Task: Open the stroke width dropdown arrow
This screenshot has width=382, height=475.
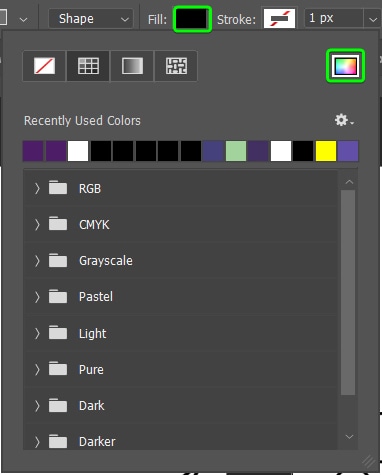Action: (x=373, y=19)
